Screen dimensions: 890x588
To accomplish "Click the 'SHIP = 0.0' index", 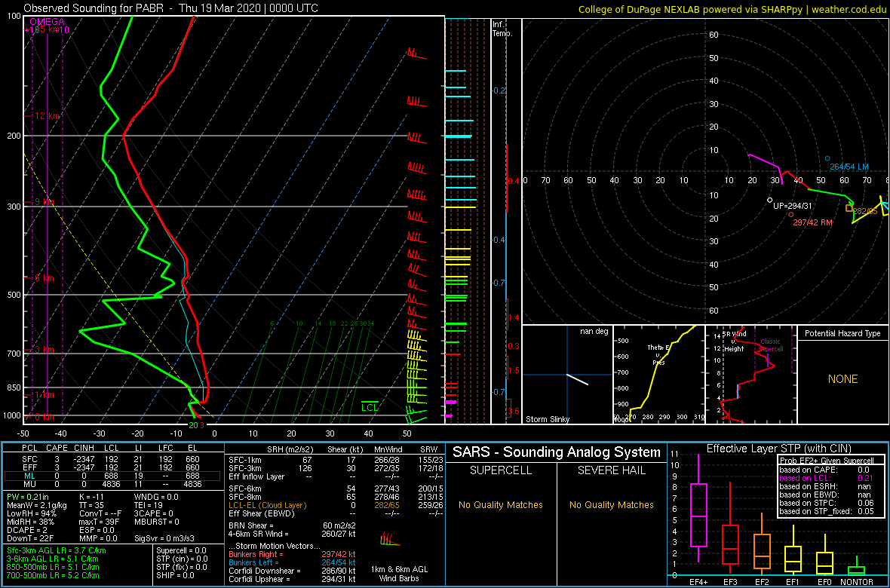I will point(174,575).
